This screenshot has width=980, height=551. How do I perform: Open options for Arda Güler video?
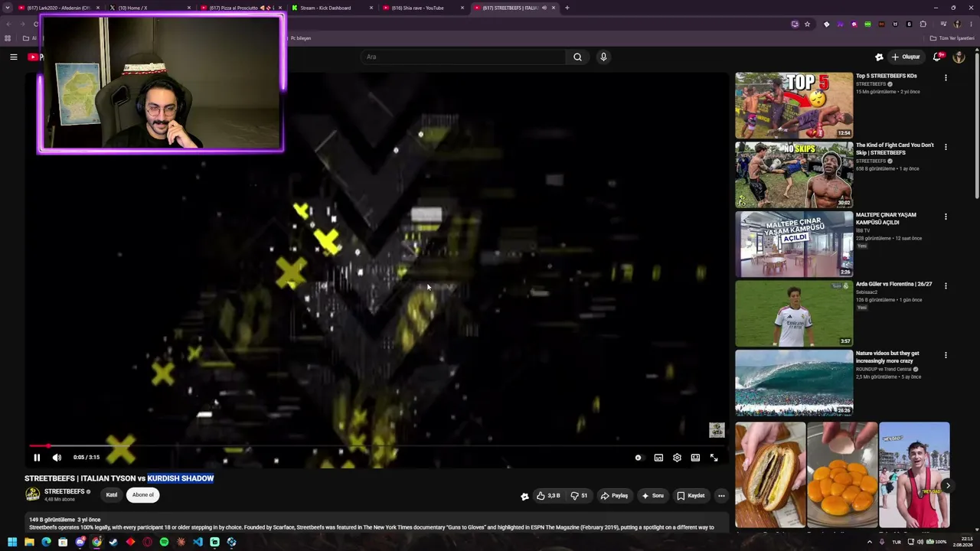click(x=946, y=286)
